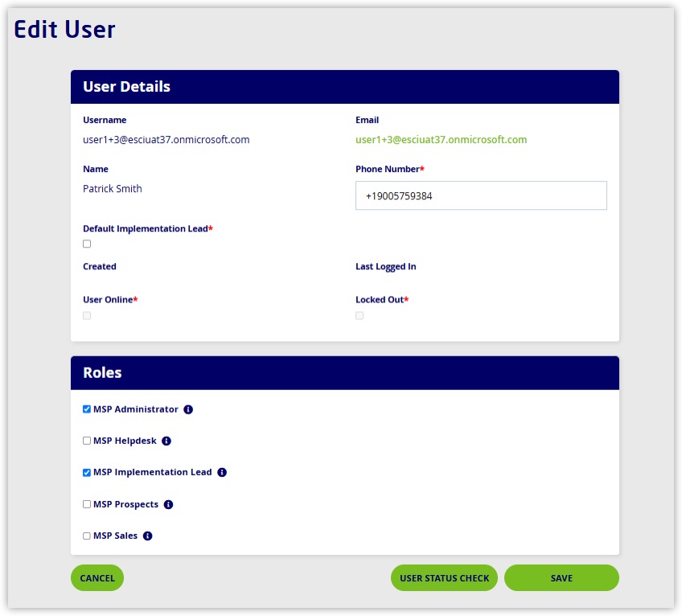The width and height of the screenshot is (682, 616).
Task: Open the MSP Helpdesk info tooltip icon
Action: [166, 441]
